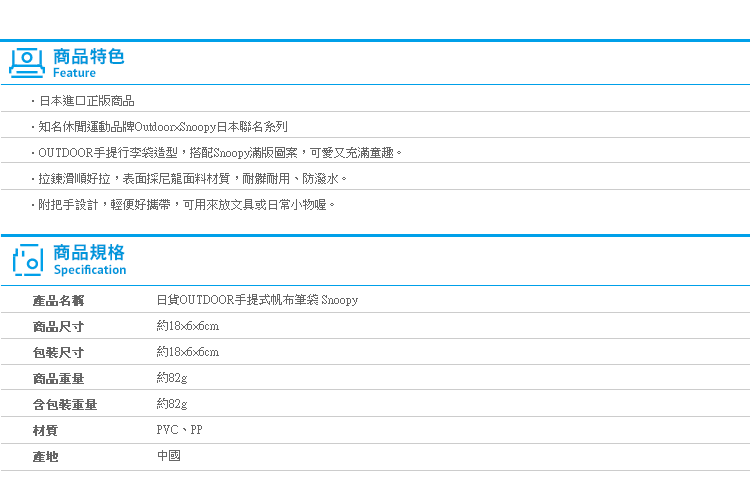The height and width of the screenshot is (501, 750).
Task: Click the 包裝尺寸 row label
Action: [x=58, y=353]
